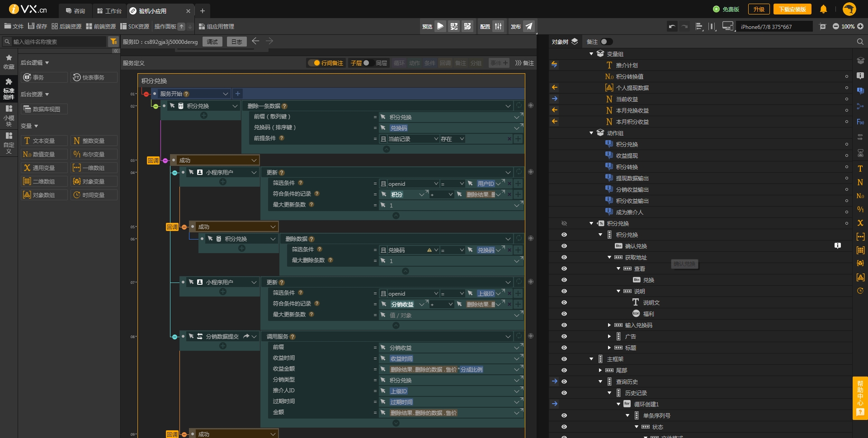This screenshot has width=868, height=438.
Task: Toggle visibility of 获取地址 row
Action: tap(564, 257)
